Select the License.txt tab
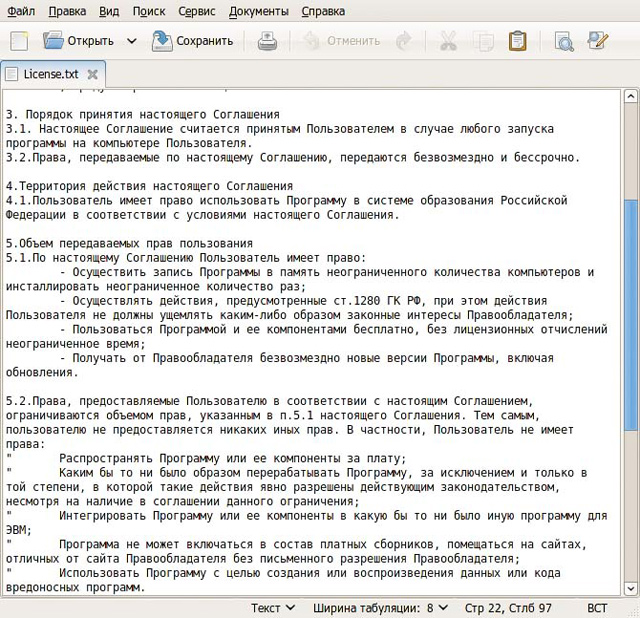The height and width of the screenshot is (618, 640). coord(51,74)
